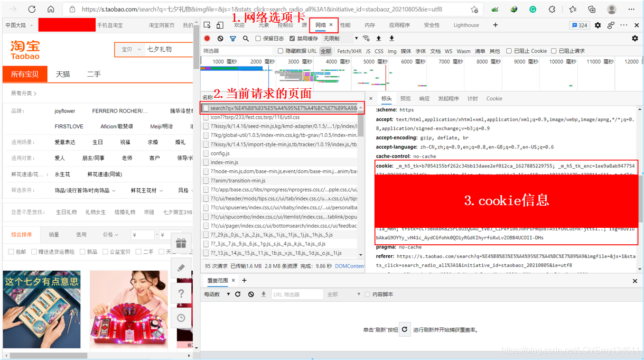The height and width of the screenshot is (360, 644).
Task: Select the 预览 request detail tab
Action: click(405, 99)
